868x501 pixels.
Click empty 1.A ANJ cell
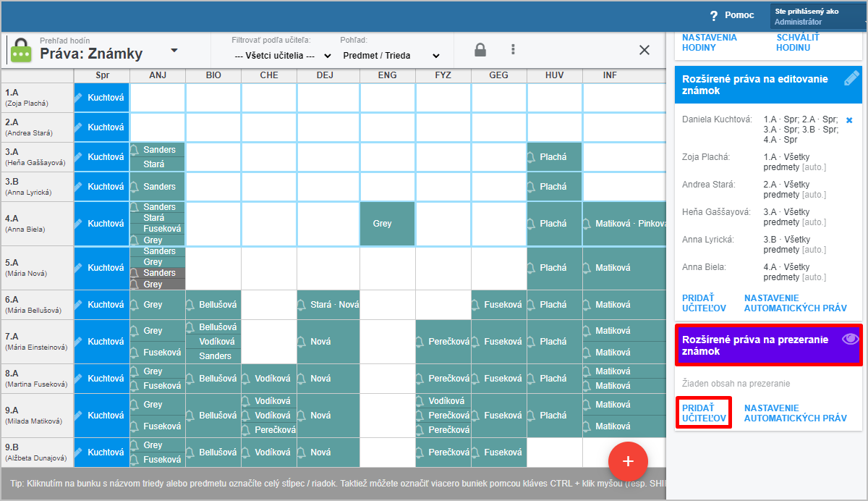(158, 98)
